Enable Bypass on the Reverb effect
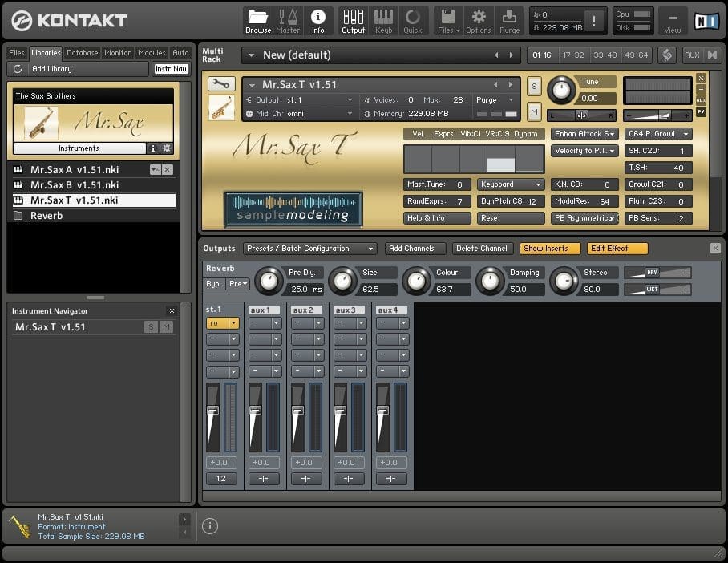The width and height of the screenshot is (728, 563). click(x=213, y=283)
